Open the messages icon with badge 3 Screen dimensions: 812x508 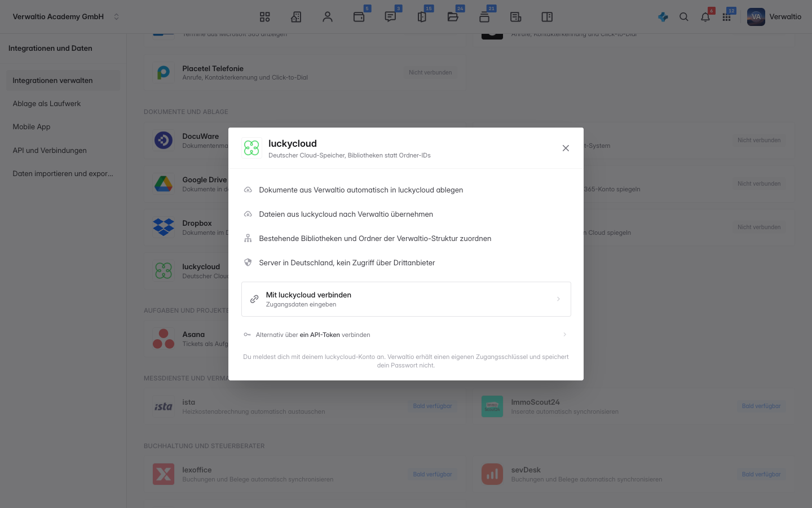coord(390,17)
